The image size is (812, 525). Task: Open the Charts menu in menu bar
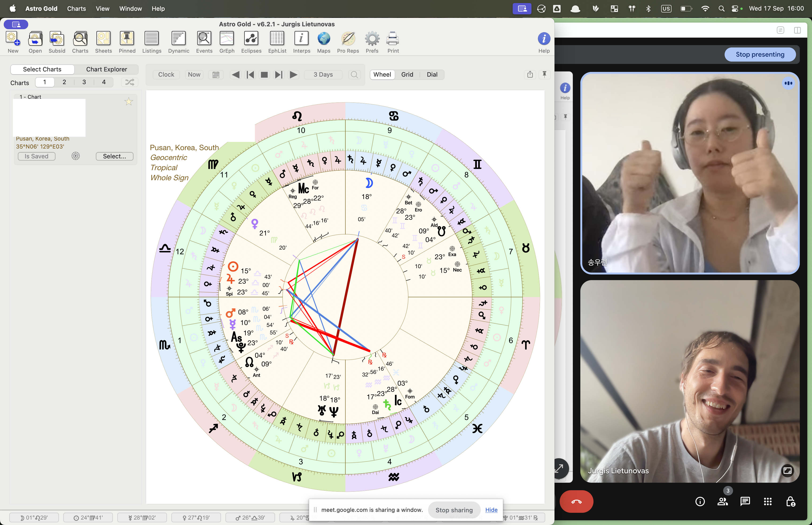point(76,8)
